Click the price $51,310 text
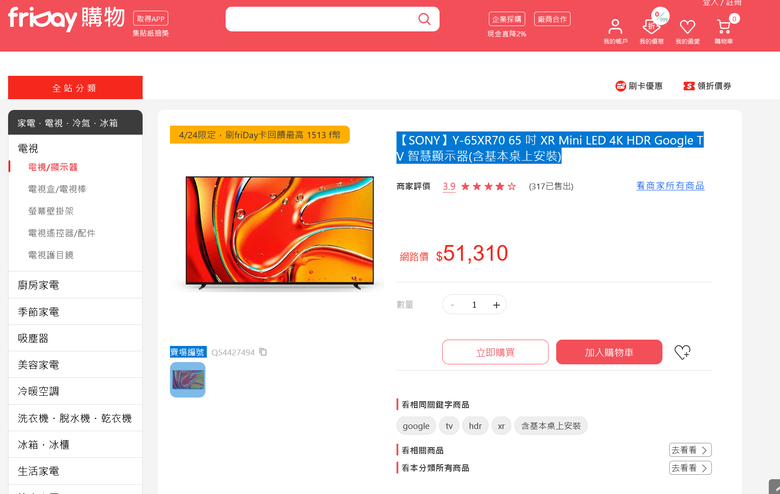The width and height of the screenshot is (780, 494). point(472,254)
